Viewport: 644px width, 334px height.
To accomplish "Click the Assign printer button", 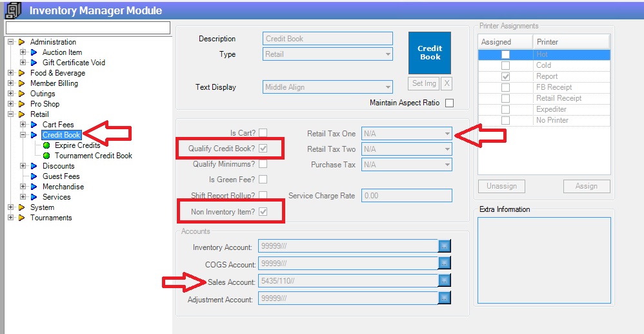I will [586, 186].
